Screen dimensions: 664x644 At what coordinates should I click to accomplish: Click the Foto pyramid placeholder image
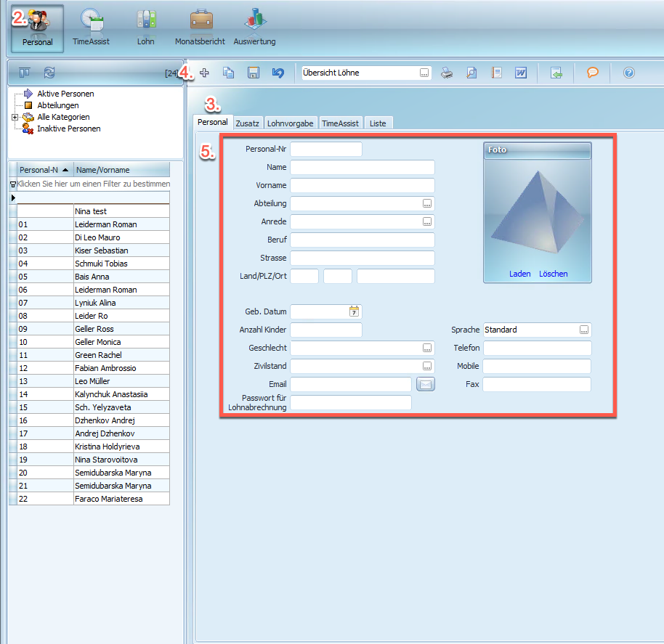pos(538,213)
